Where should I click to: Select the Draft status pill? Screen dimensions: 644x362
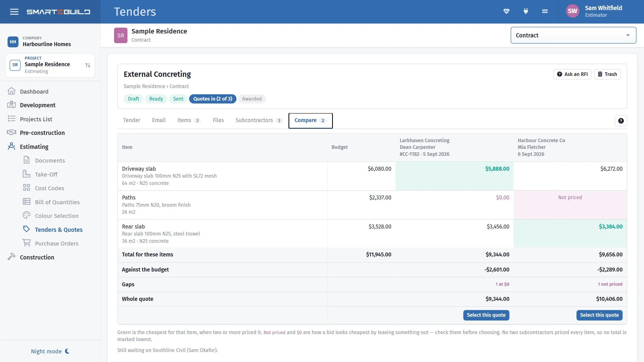coord(133,99)
